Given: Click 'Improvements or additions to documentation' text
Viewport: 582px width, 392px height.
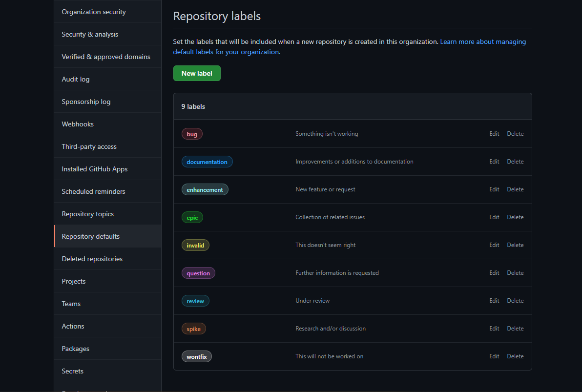Looking at the screenshot, I should click(x=354, y=162).
